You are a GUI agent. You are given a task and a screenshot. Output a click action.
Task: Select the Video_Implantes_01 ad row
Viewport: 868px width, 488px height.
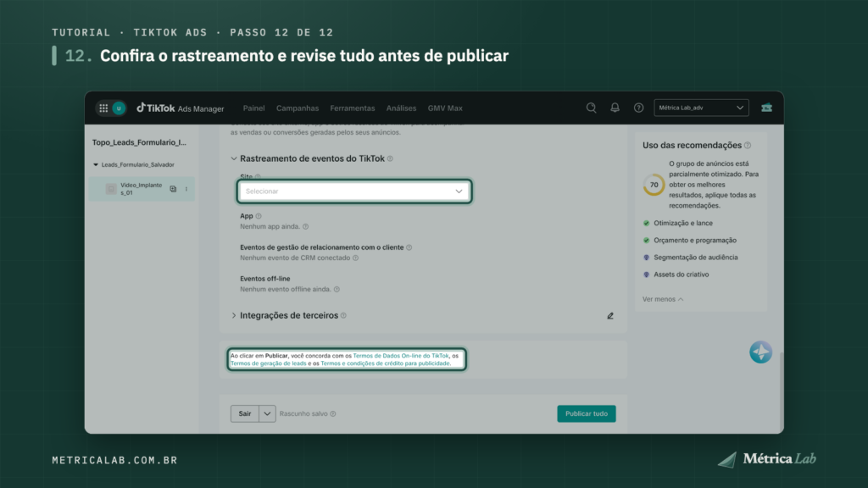click(x=142, y=189)
